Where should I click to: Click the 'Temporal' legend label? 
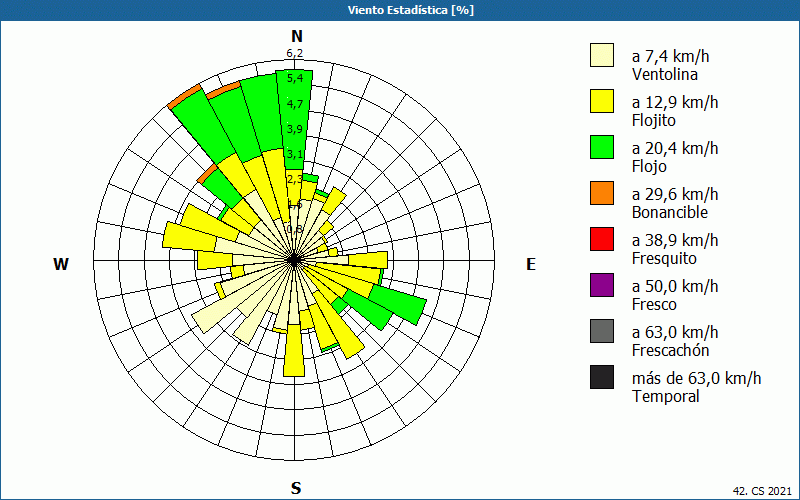point(666,396)
